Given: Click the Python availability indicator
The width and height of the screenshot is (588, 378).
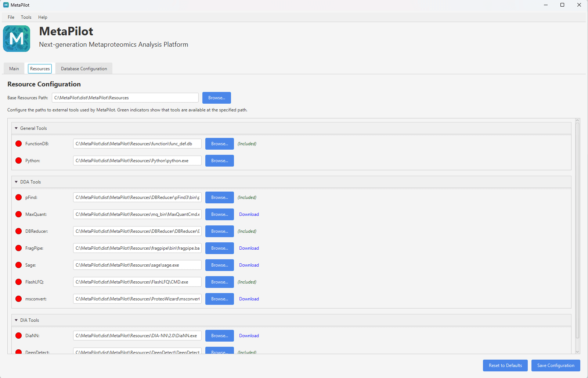Looking at the screenshot, I should click(x=18, y=160).
